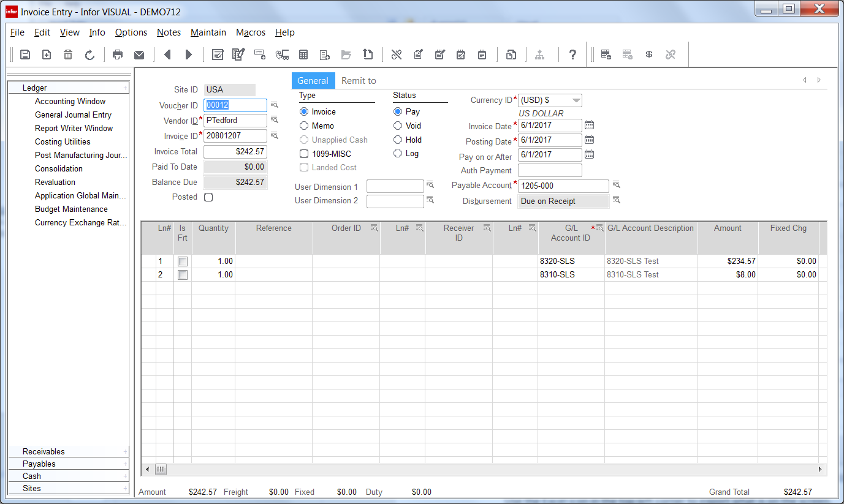The height and width of the screenshot is (504, 844).
Task: Open Costing Utilities in sidebar
Action: [63, 142]
